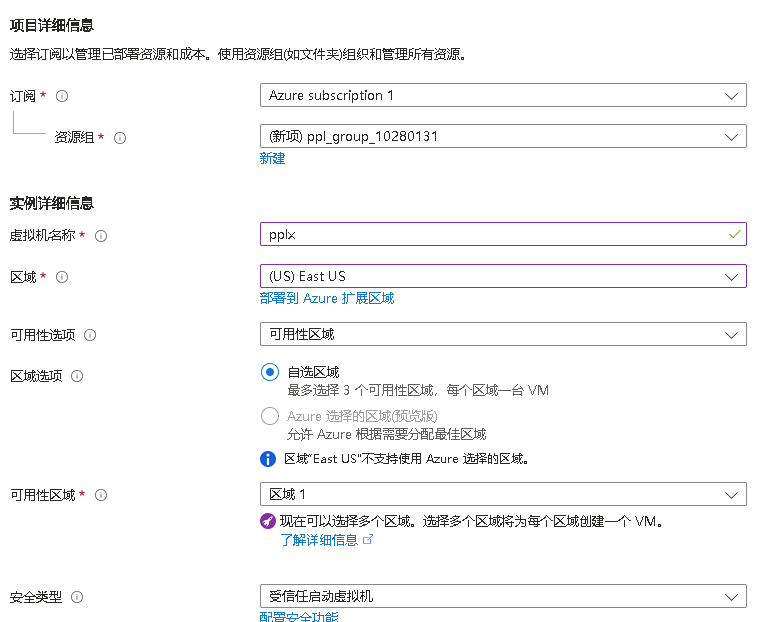Open the 订阅 Azure subscription 1 dropdown
The height and width of the screenshot is (622, 771).
[502, 95]
